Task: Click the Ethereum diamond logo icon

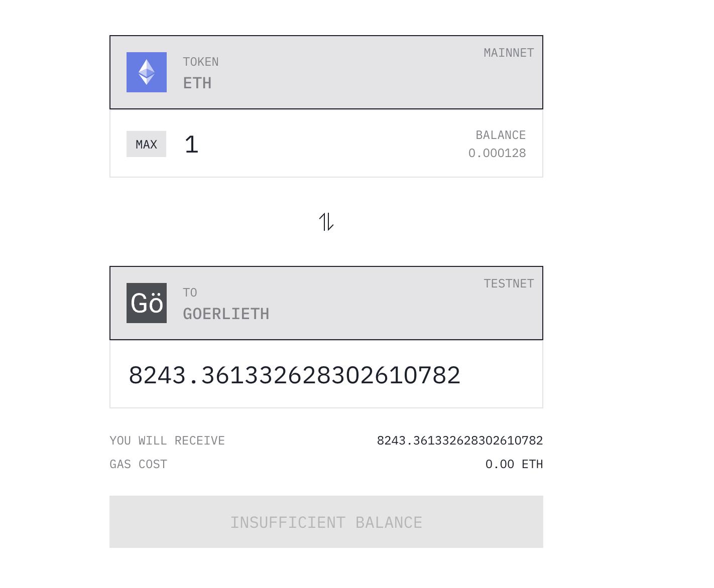Action: [x=146, y=72]
